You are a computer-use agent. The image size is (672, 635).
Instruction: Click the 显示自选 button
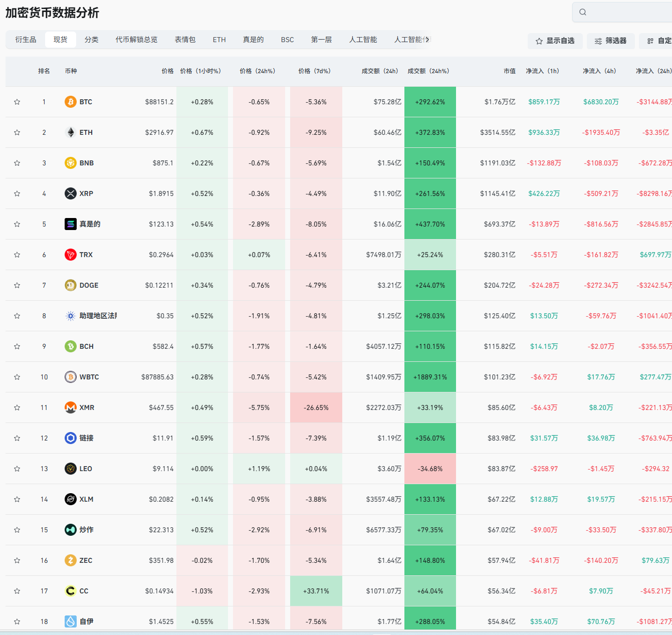[x=555, y=41]
